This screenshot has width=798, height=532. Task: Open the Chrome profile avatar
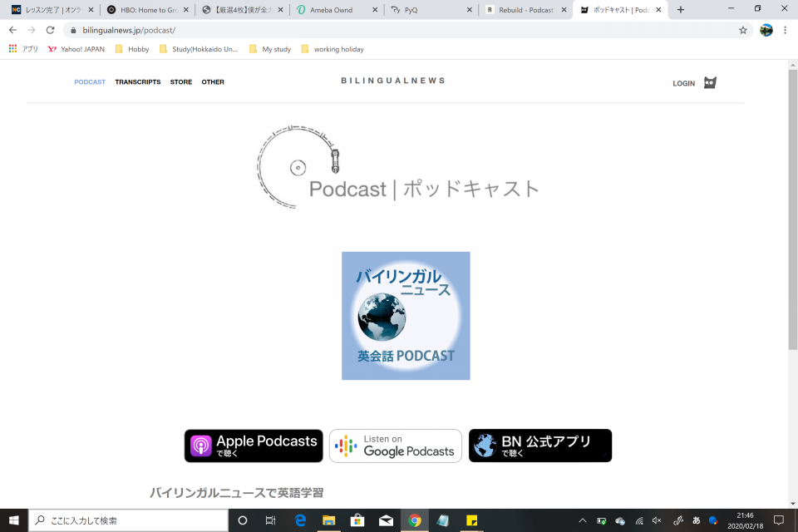point(766,30)
